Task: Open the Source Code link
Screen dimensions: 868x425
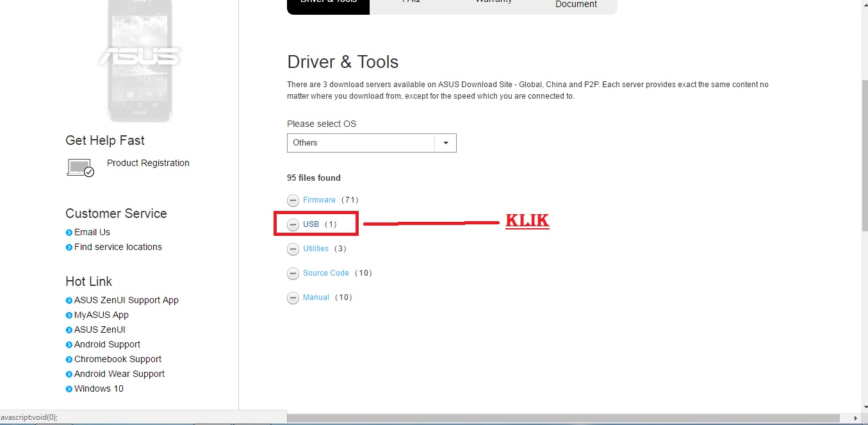Action: pos(326,273)
